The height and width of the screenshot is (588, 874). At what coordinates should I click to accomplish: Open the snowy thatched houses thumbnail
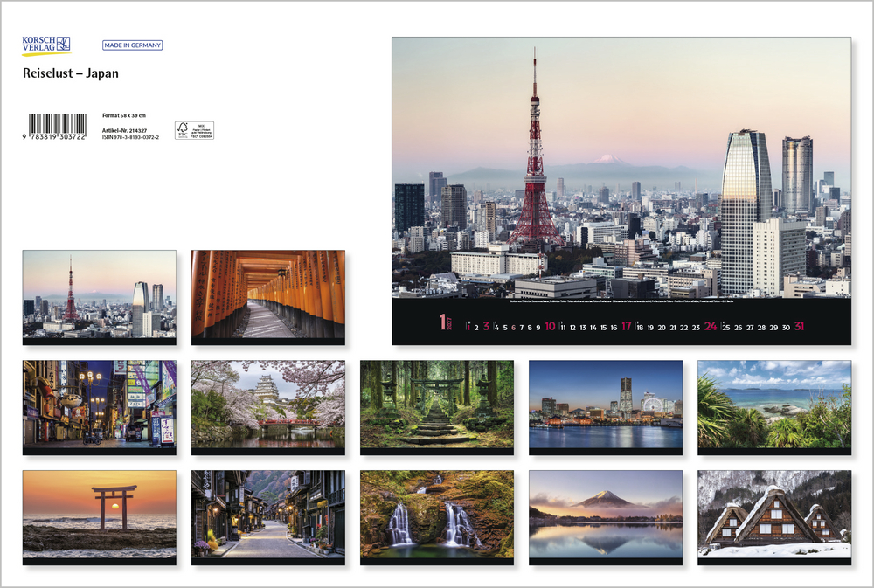(774, 515)
